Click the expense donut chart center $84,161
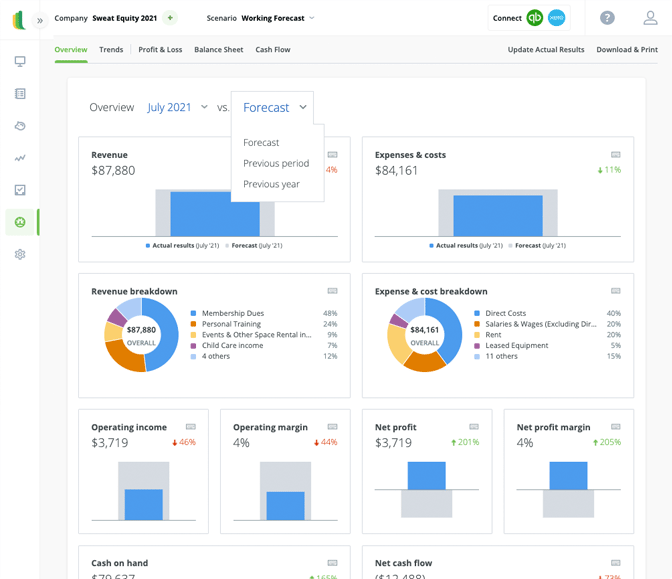The width and height of the screenshot is (672, 579). [425, 330]
